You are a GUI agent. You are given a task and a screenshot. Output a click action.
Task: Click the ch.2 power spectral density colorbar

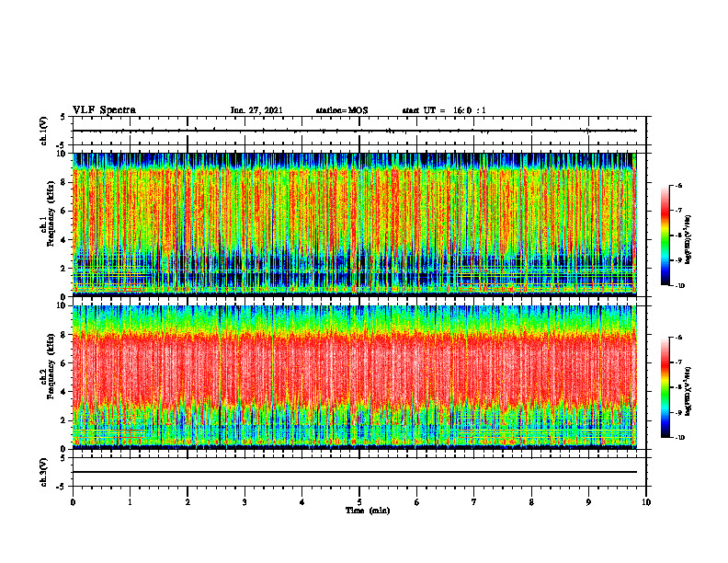tap(665, 387)
